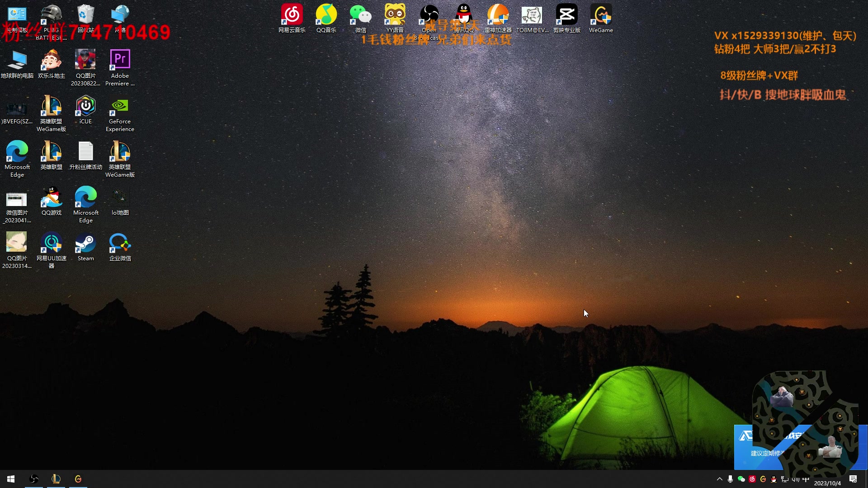Open the 剪映专业版 desktop shortcut
This screenshot has height=488, width=868.
(567, 18)
